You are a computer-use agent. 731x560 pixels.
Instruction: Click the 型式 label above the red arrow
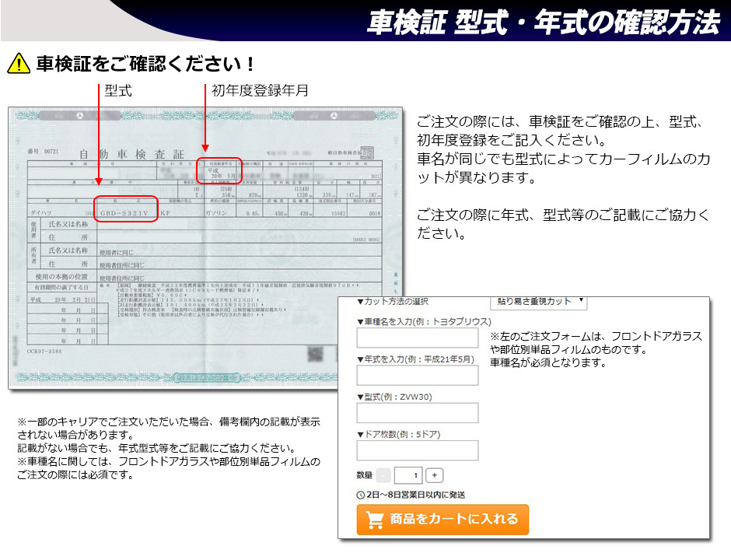118,91
